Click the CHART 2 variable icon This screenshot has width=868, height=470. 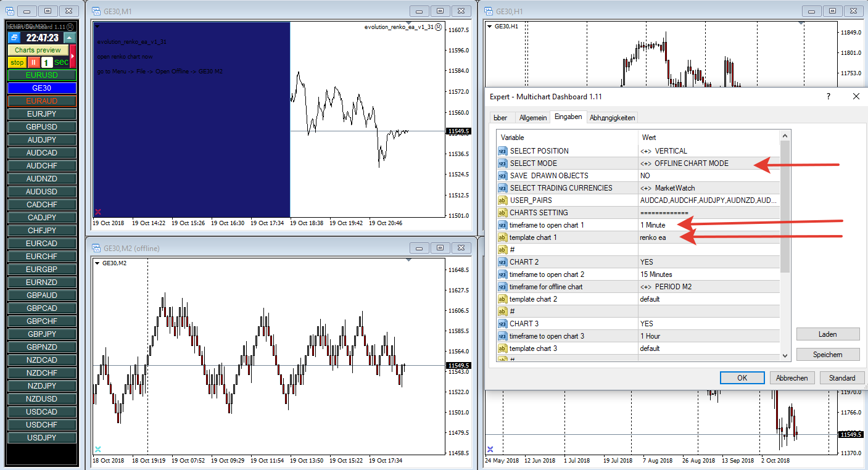coord(502,262)
